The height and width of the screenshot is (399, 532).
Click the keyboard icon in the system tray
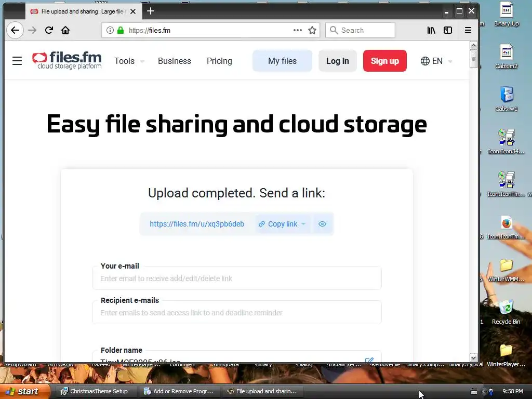point(474,392)
